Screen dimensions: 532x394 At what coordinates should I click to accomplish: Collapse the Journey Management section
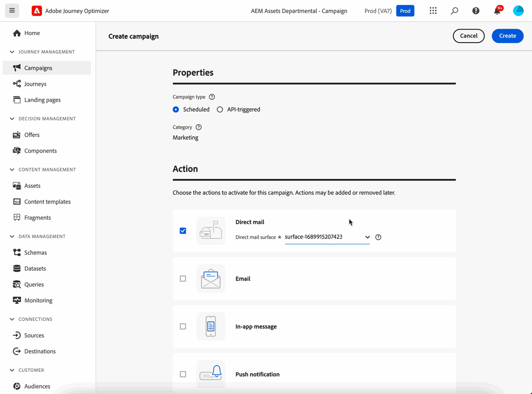12,52
